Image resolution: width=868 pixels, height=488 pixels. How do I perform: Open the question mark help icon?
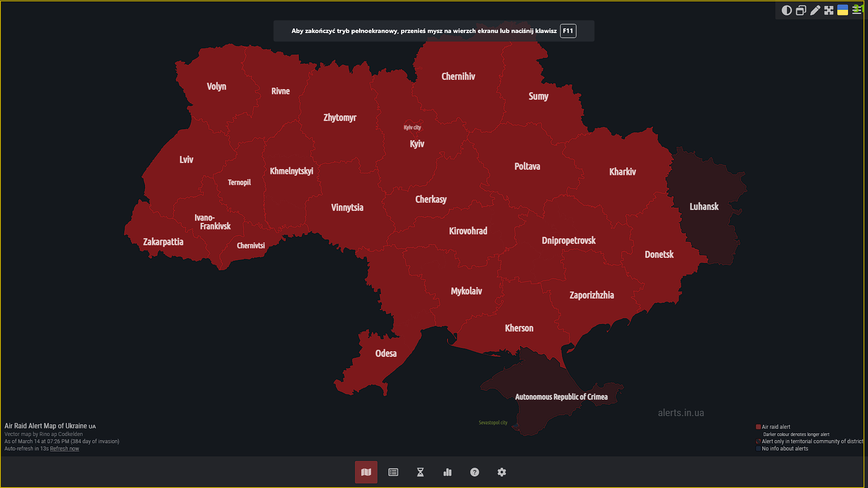[475, 472]
